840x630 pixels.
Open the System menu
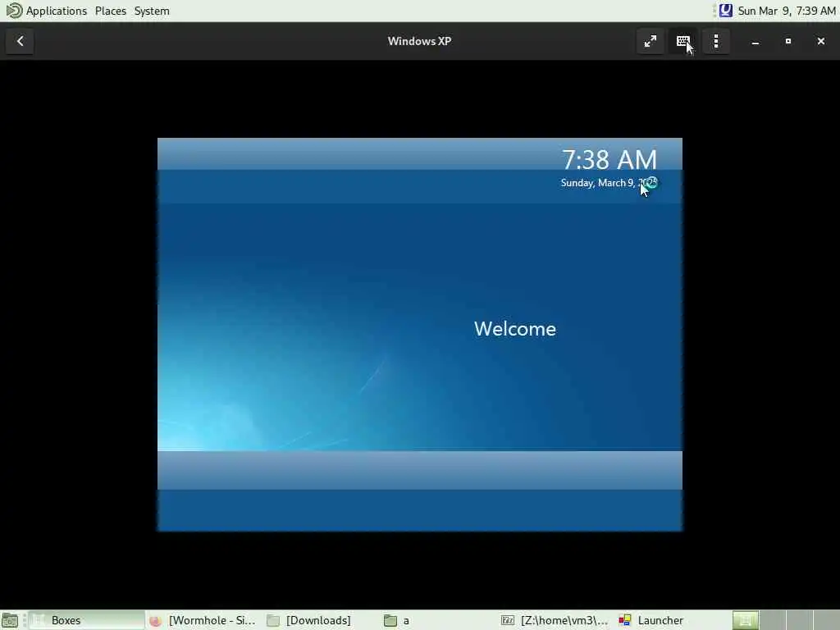click(x=152, y=11)
